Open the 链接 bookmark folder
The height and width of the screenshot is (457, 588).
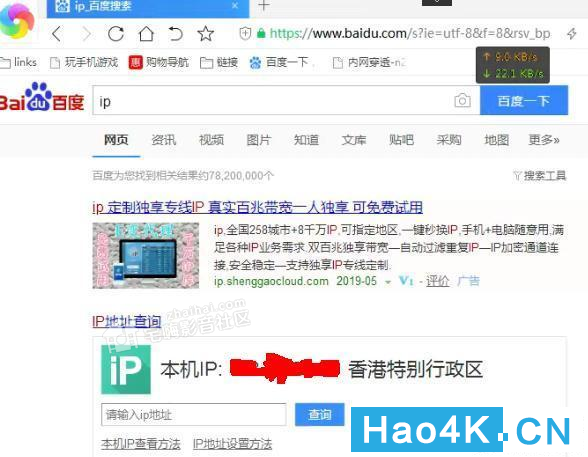(219, 62)
